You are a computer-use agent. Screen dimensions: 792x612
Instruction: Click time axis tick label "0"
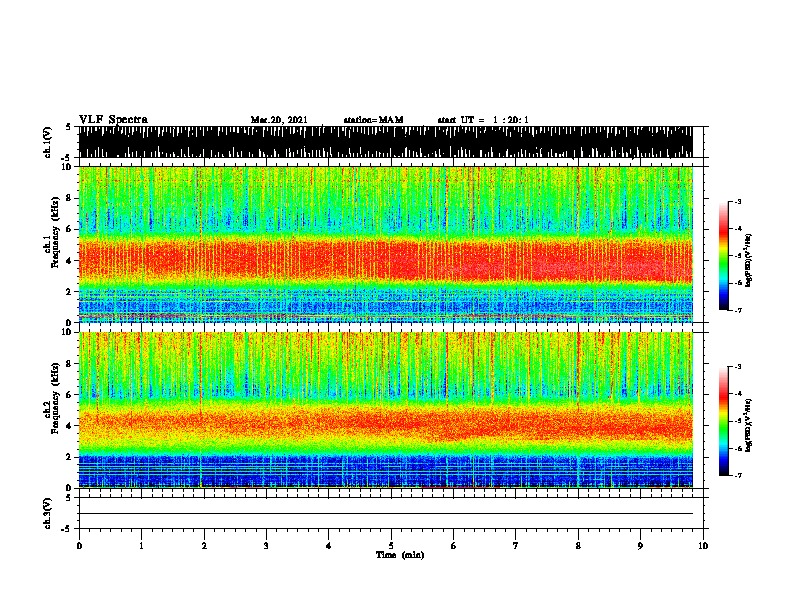pos(79,546)
